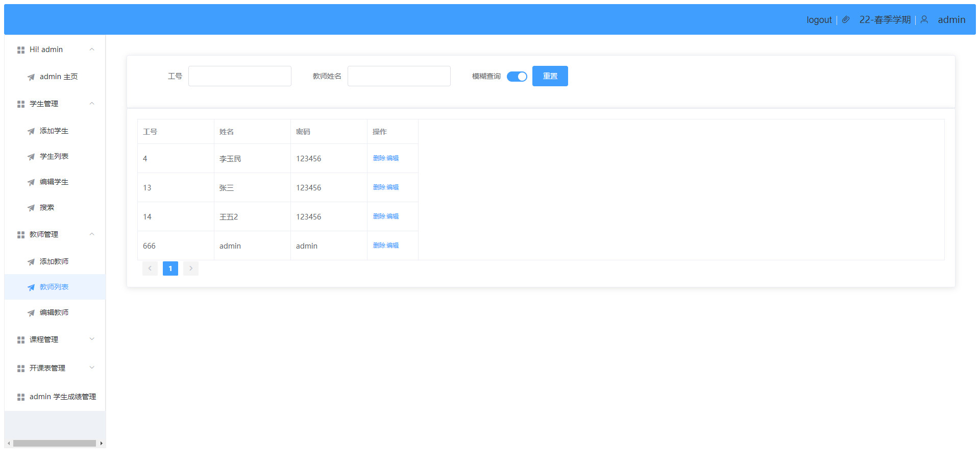Click the grid icon beside 学生管理
The image size is (980, 465).
click(21, 104)
